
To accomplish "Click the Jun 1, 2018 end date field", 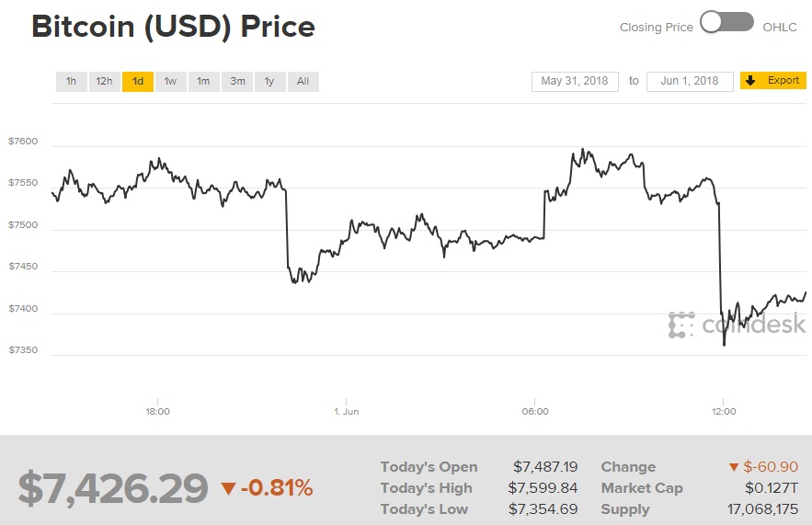I will click(690, 81).
